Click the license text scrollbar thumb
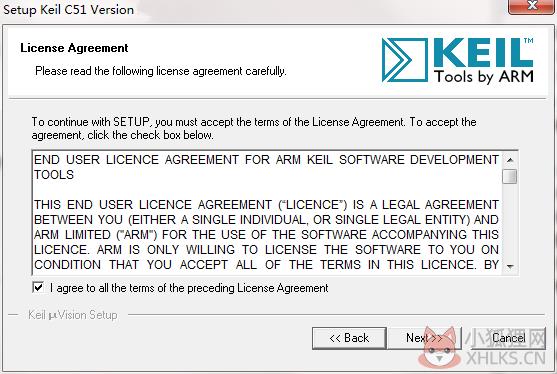Image resolution: width=557 pixels, height=374 pixels. coord(510,177)
